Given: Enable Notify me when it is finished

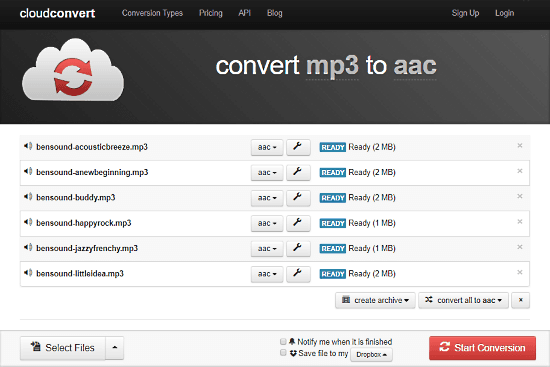Looking at the screenshot, I should [x=283, y=341].
